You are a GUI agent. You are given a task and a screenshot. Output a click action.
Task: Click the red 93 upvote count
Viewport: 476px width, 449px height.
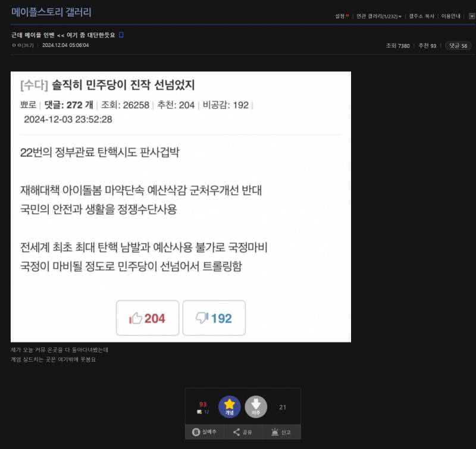point(203,404)
